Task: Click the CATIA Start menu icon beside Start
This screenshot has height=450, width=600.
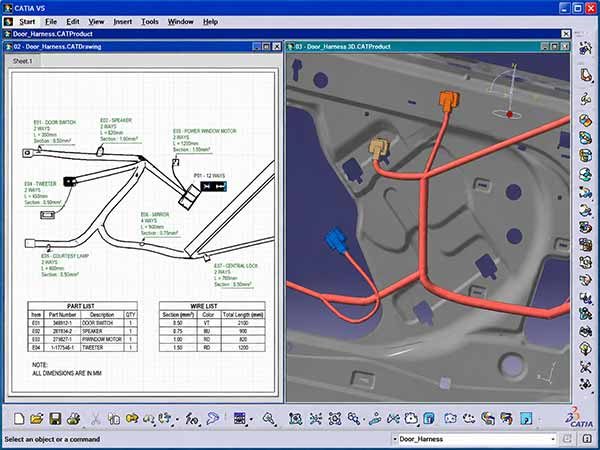Action: (x=8, y=22)
